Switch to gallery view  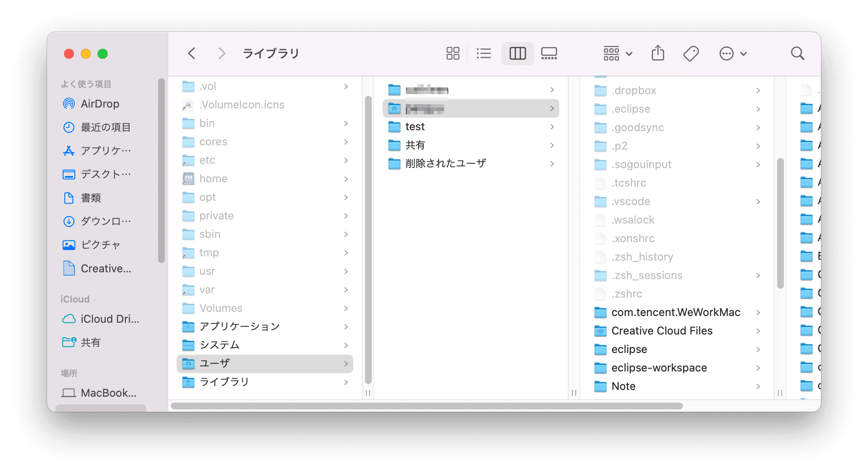549,53
